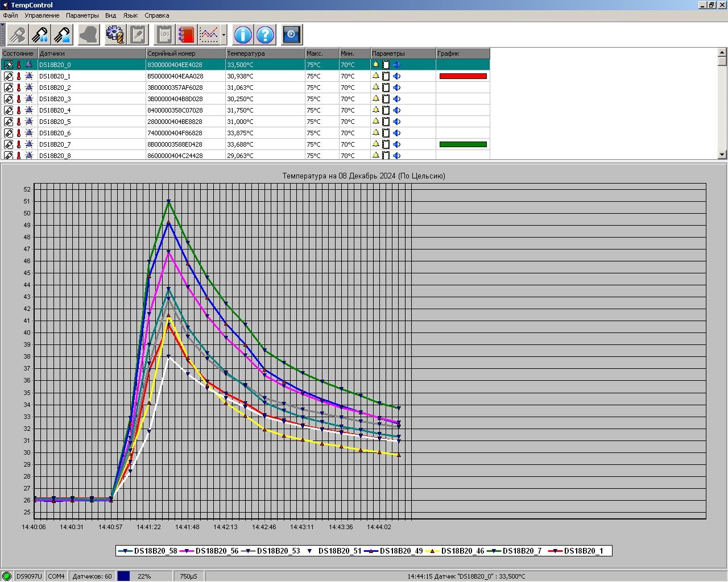Click the power exit toolbar icon
The image size is (728, 582).
pos(291,35)
